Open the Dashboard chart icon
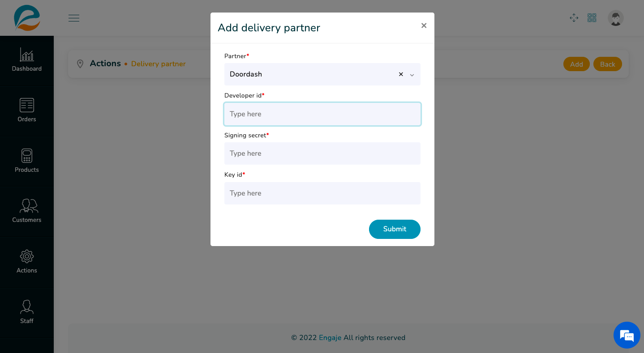This screenshot has height=353, width=644. click(x=27, y=55)
